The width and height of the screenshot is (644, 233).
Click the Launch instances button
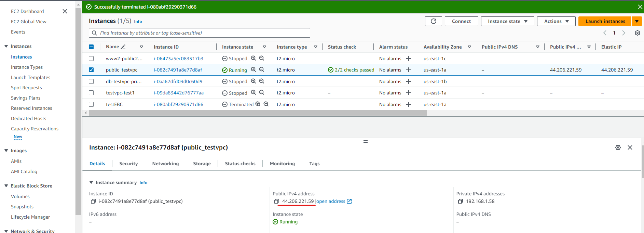(605, 21)
